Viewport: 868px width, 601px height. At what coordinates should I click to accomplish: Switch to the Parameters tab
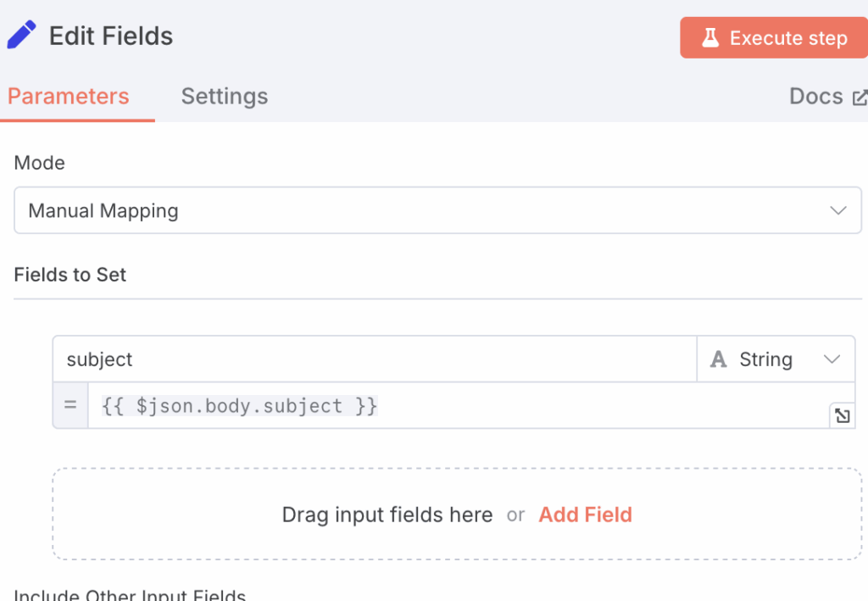point(69,97)
